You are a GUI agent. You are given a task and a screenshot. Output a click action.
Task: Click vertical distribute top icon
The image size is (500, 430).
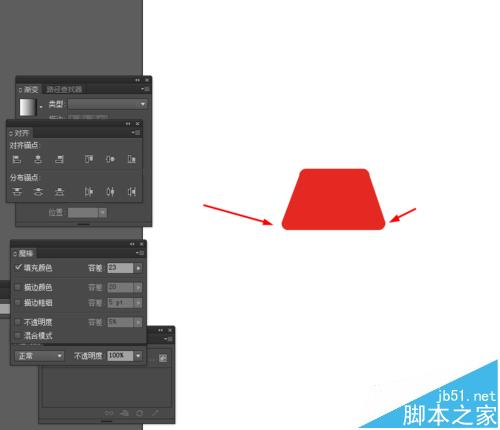[17, 191]
